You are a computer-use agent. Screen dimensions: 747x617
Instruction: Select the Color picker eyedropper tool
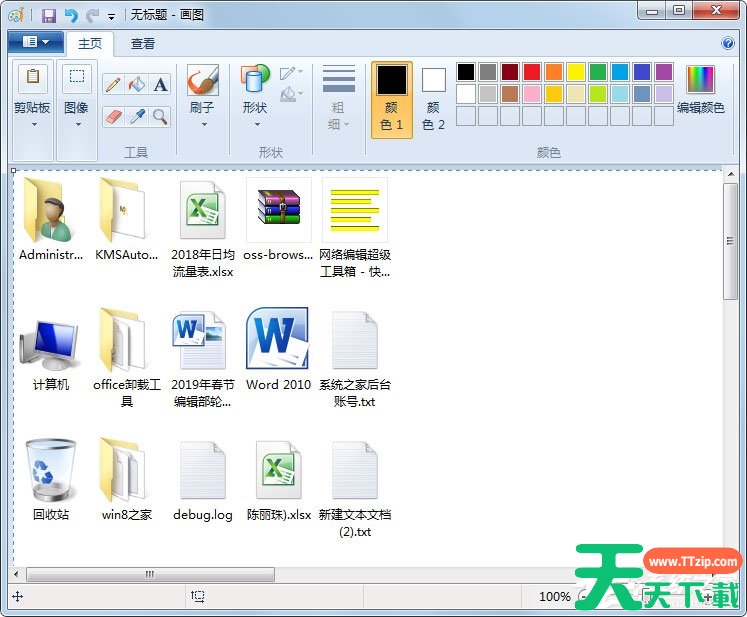pos(137,117)
